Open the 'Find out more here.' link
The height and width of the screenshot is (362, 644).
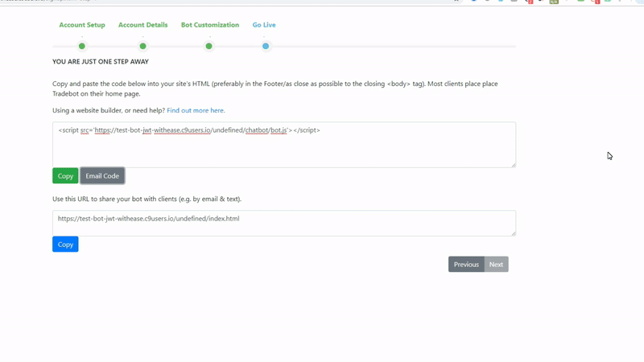[196, 110]
